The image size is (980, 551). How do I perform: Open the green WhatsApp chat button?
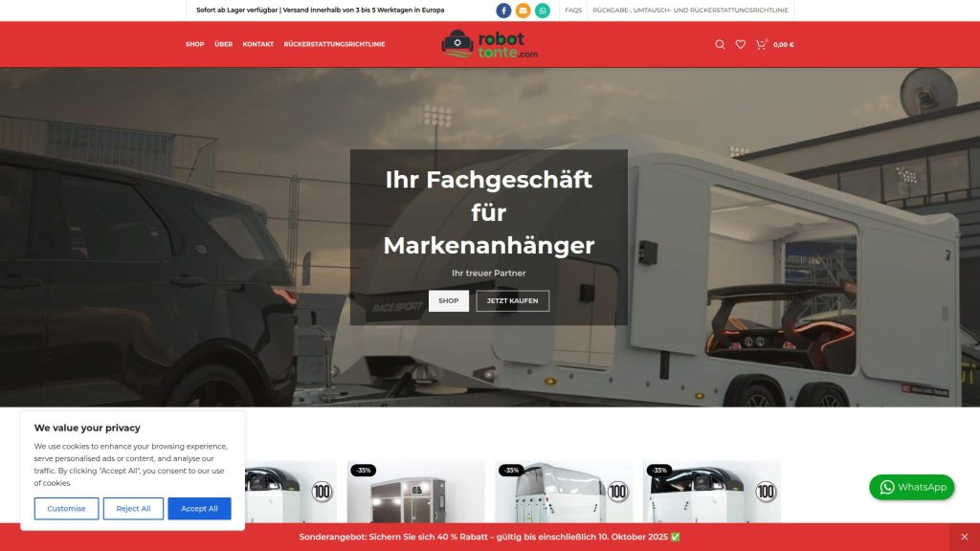911,487
